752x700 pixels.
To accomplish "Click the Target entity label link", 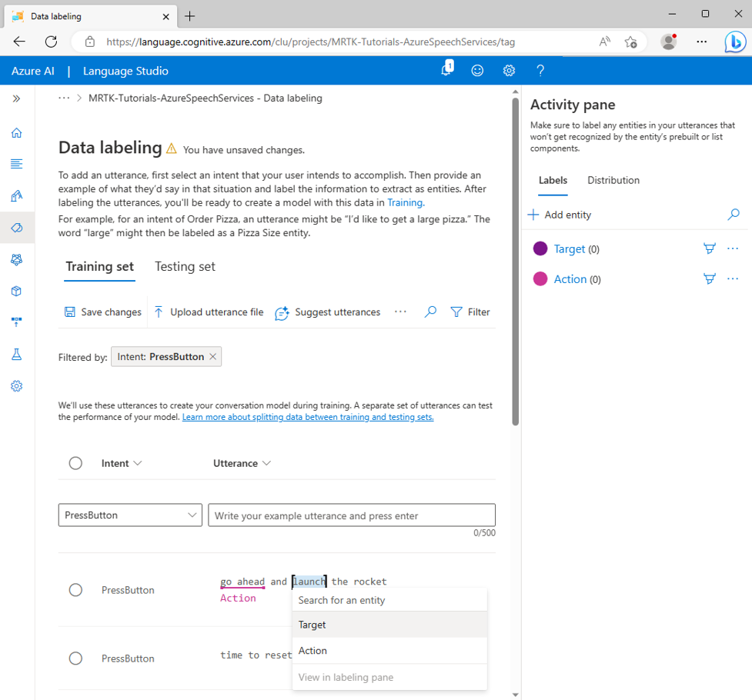I will click(570, 248).
